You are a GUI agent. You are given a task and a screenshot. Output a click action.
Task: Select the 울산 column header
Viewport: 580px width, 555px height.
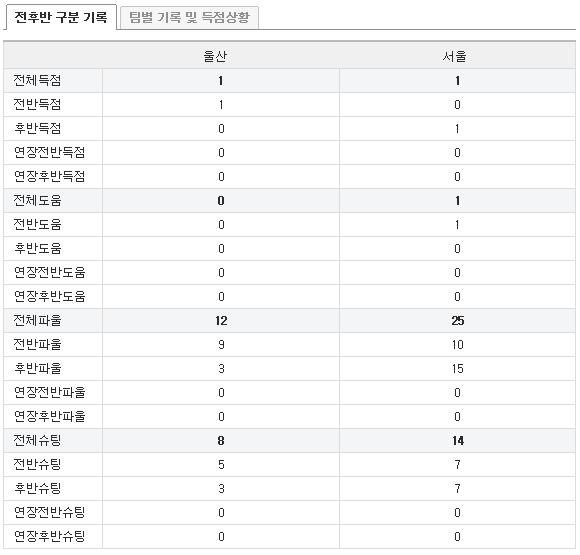[x=215, y=56]
